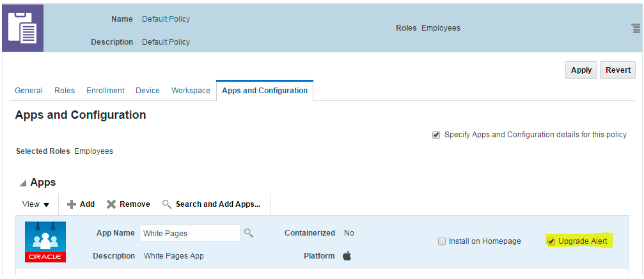
Task: Open the View dropdown menu
Action: [36, 204]
